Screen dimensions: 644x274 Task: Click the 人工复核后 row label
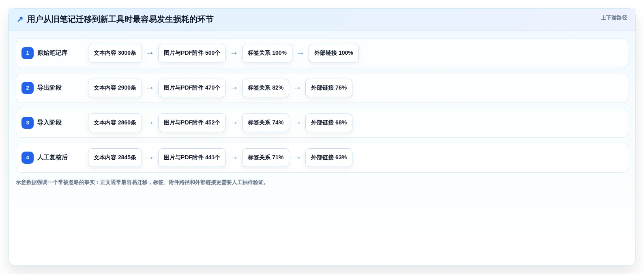52,158
